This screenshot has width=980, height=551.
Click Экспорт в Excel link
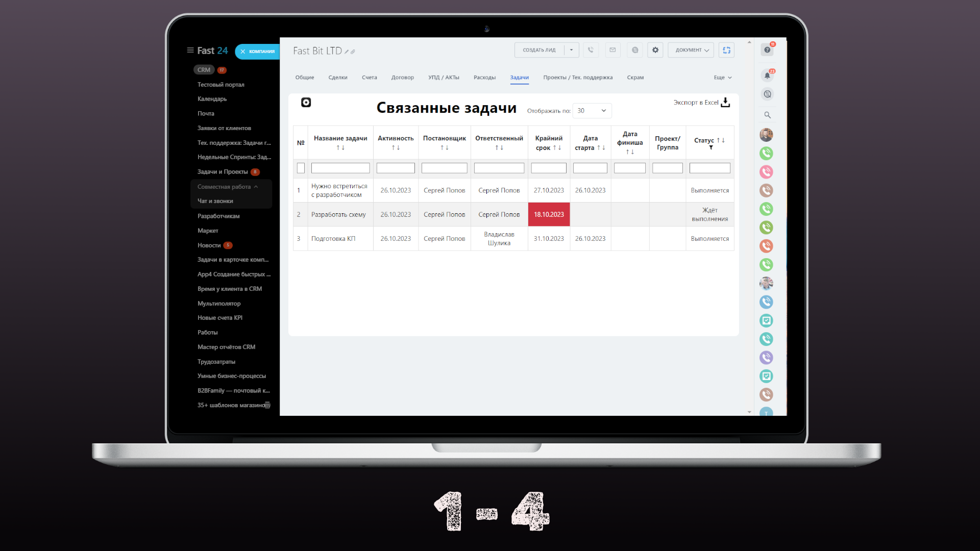(696, 103)
